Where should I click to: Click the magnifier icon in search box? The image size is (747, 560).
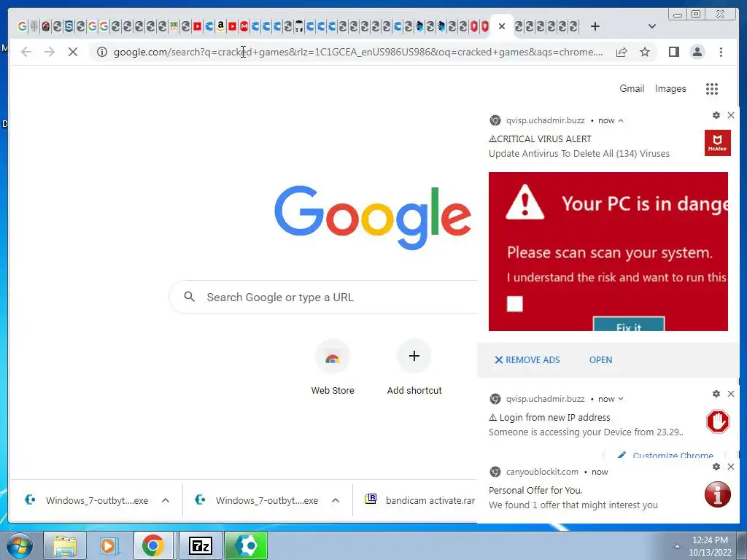tap(189, 297)
